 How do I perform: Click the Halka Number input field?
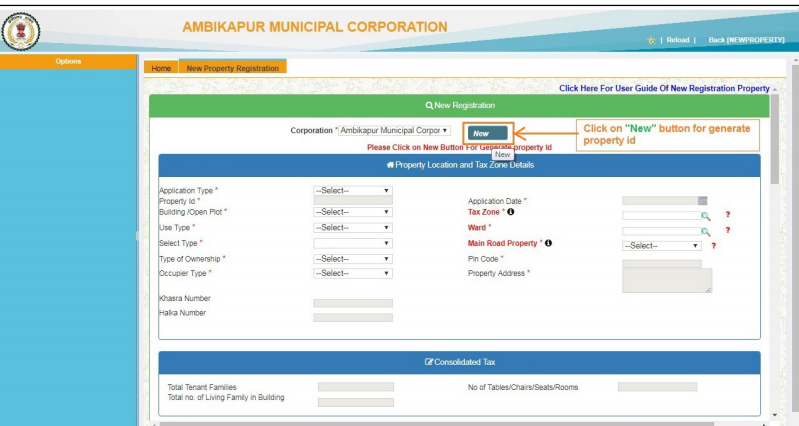353,317
